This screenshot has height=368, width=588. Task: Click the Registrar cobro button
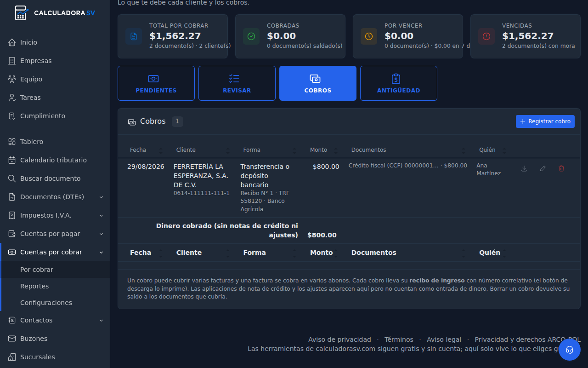click(x=545, y=121)
